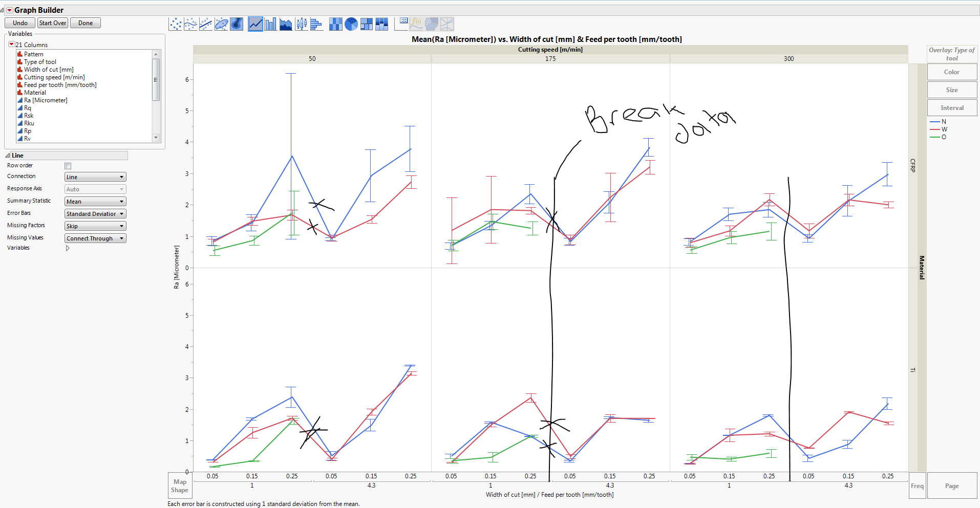
Task: Collapse the 21 Columns variable list
Action: [11, 45]
